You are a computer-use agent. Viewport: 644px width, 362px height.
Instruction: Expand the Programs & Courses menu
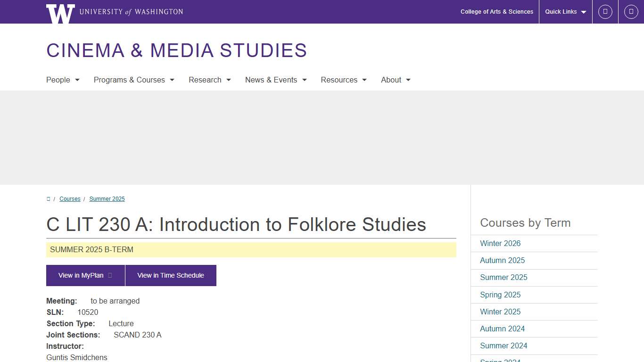[x=134, y=80]
